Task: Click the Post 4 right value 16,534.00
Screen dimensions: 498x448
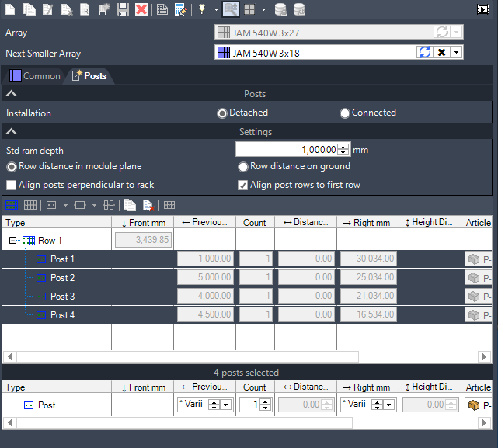Action: [368, 314]
